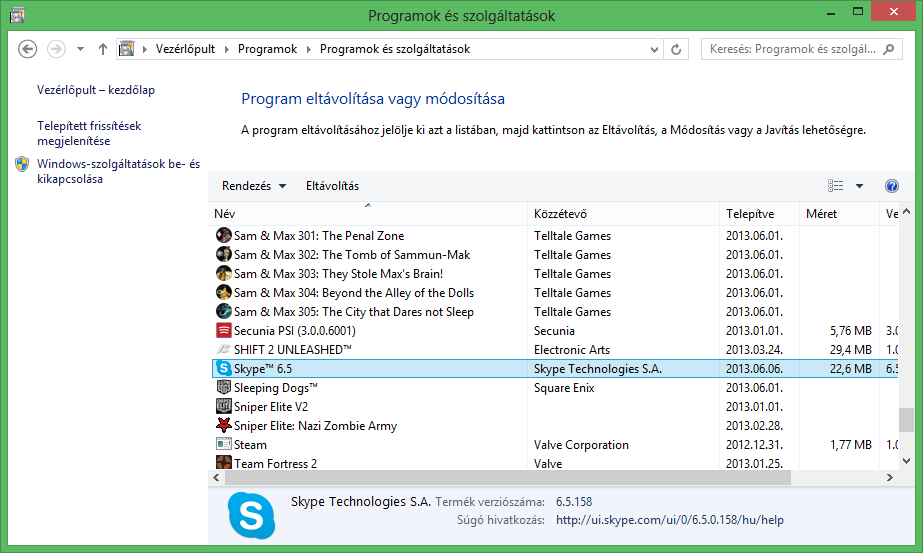Go up one level with up arrow
Viewport: 923px width, 553px height.
click(x=102, y=49)
